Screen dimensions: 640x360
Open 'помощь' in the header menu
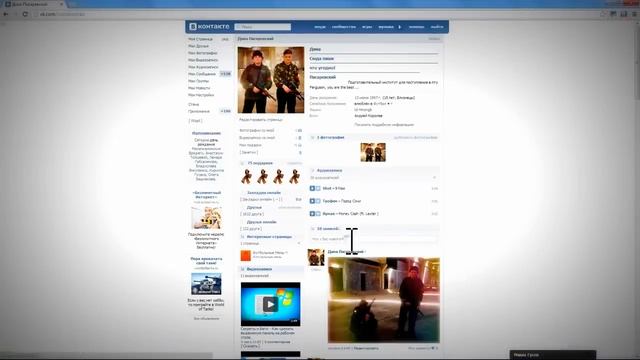tap(416, 27)
